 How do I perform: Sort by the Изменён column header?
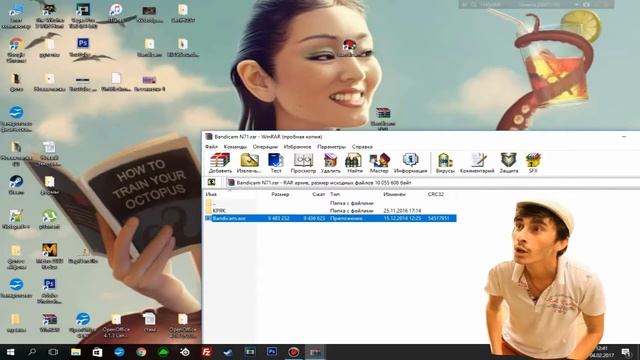point(394,194)
